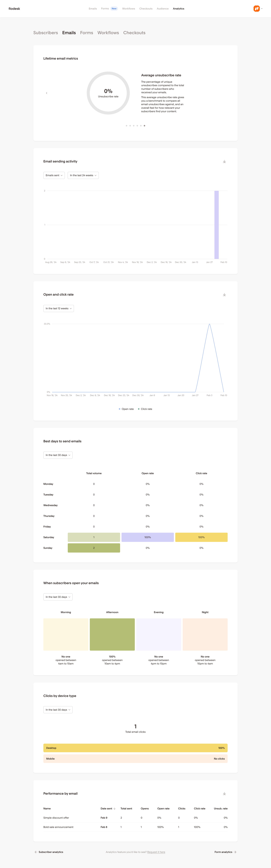Switch to Checkouts analytics tab
Image resolution: width=271 pixels, height=868 pixels.
point(134,33)
